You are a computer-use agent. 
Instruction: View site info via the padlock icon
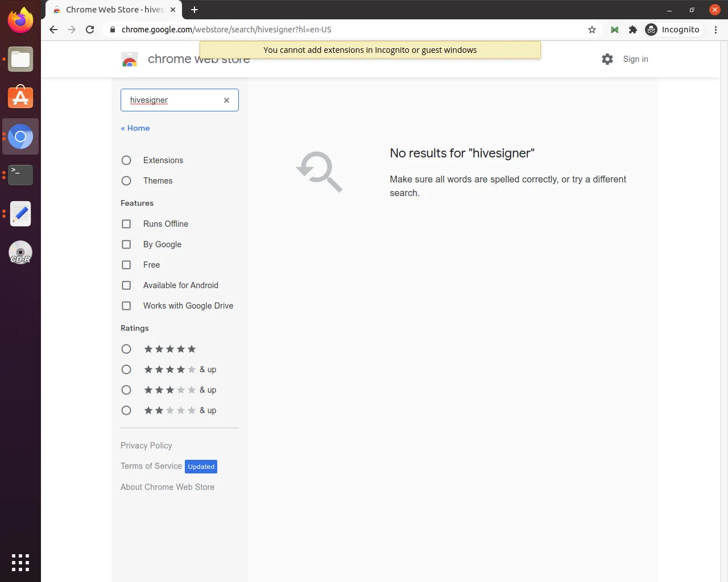[x=113, y=30]
